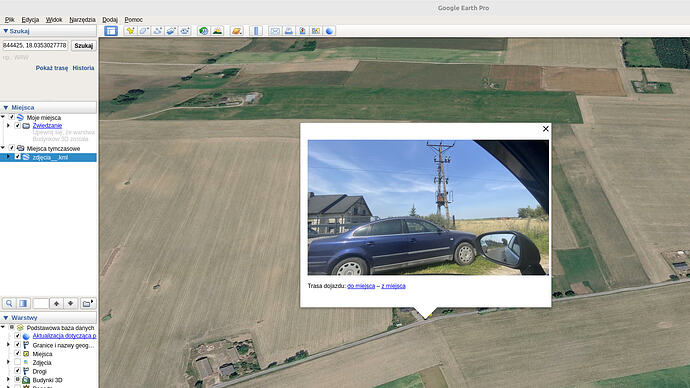Click the panel layout icon below Places
This screenshot has width=690, height=388.
coord(23,304)
